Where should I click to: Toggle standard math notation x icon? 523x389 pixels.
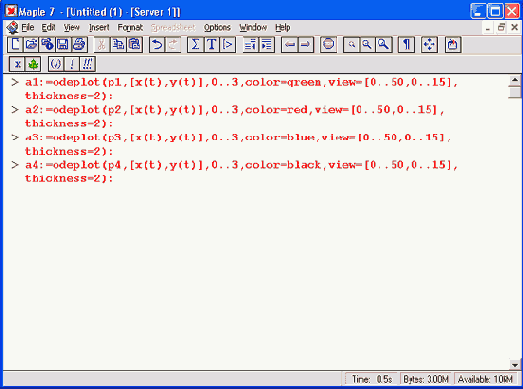[x=17, y=64]
